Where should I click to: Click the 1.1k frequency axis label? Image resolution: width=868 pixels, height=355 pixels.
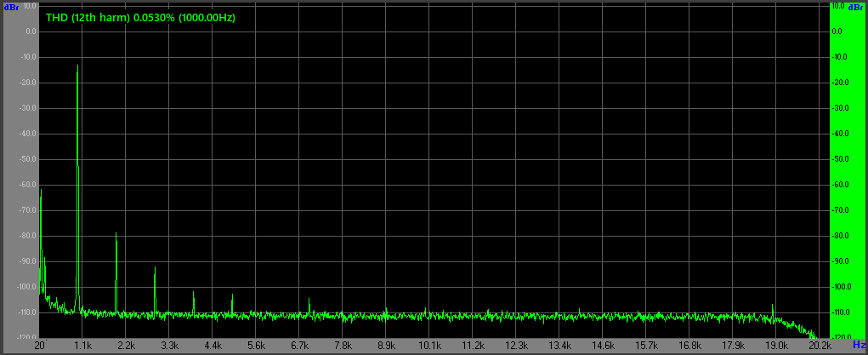coord(82,346)
